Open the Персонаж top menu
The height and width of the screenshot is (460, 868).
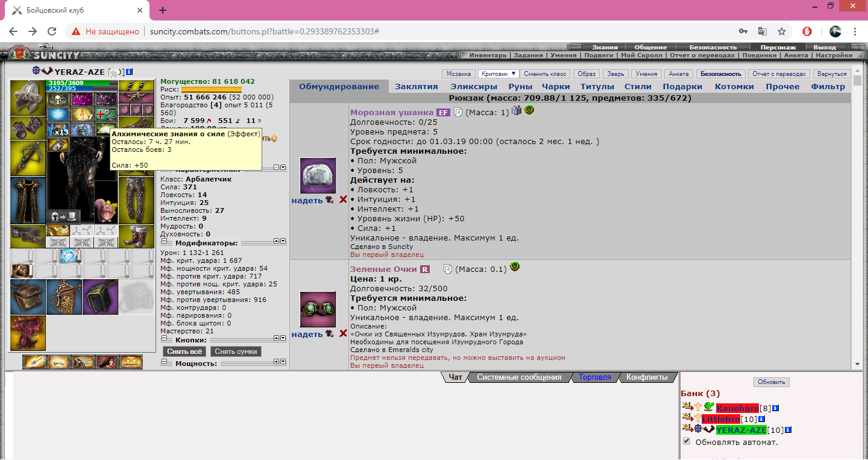click(x=778, y=47)
